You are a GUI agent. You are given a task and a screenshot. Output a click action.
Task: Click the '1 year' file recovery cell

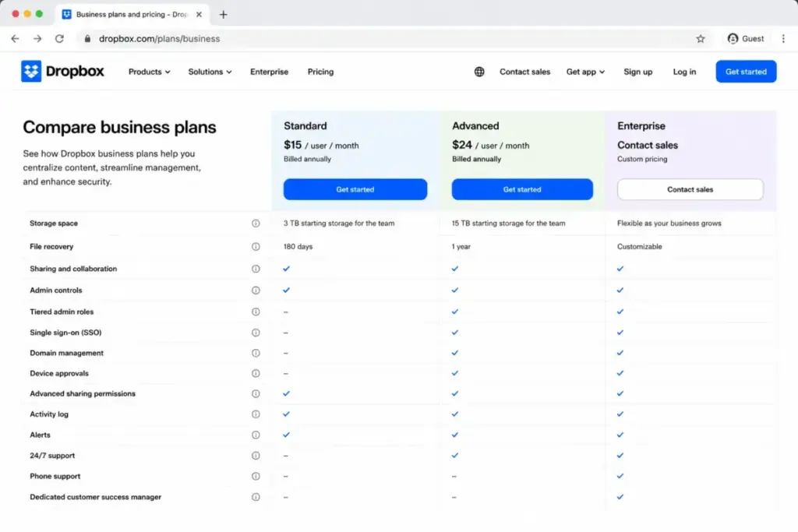pos(461,247)
